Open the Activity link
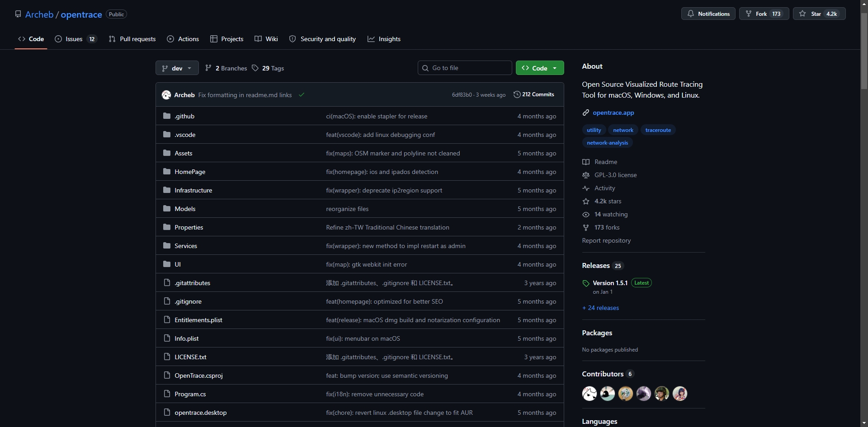This screenshot has width=868, height=427. click(x=599, y=188)
